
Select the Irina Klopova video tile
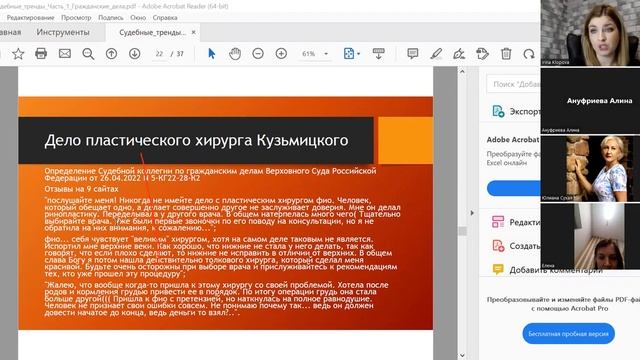pyautogui.click(x=590, y=33)
